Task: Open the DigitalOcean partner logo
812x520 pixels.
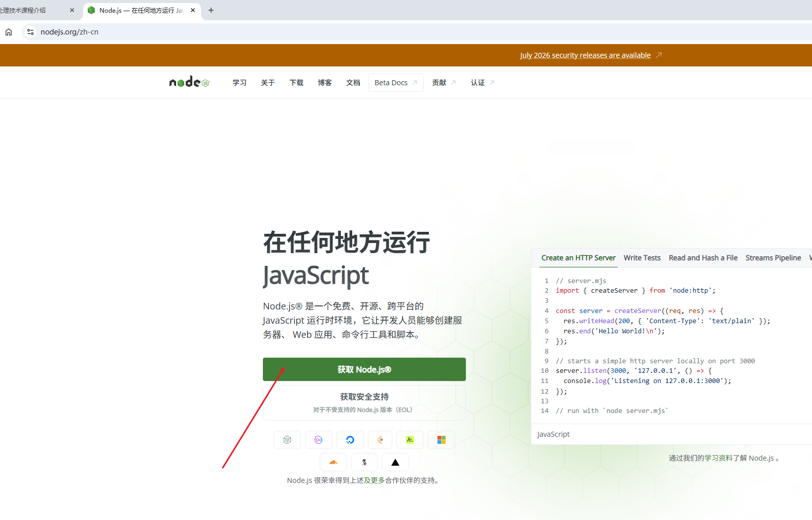Action: [350, 440]
